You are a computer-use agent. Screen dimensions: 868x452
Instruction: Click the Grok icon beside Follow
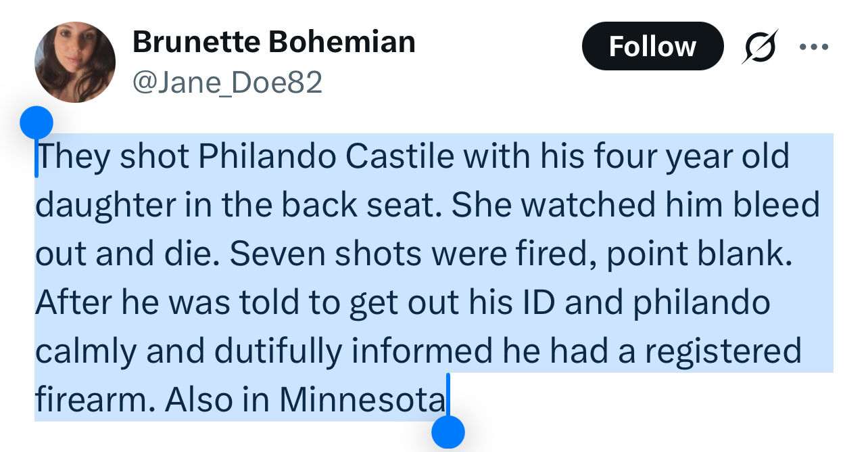[760, 47]
